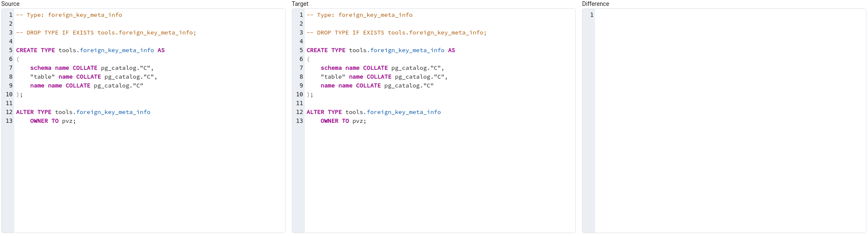
Task: Select Source line 3 DROP TYPE comment
Action: click(106, 32)
